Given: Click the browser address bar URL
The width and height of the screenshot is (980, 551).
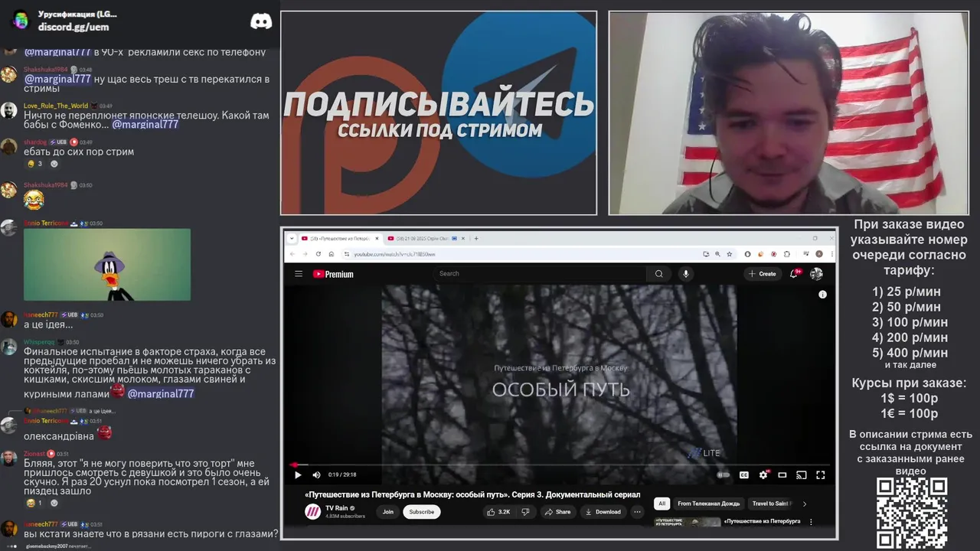Looking at the screenshot, I should [x=394, y=254].
